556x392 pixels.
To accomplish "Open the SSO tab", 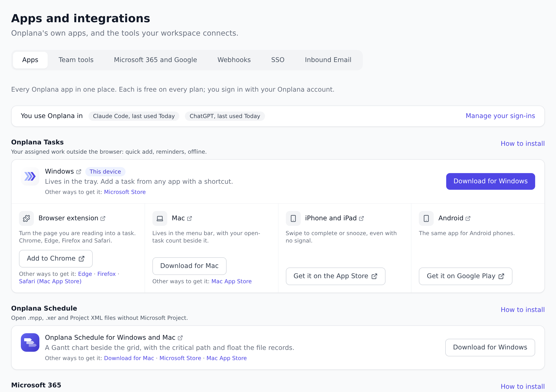I will pos(278,60).
